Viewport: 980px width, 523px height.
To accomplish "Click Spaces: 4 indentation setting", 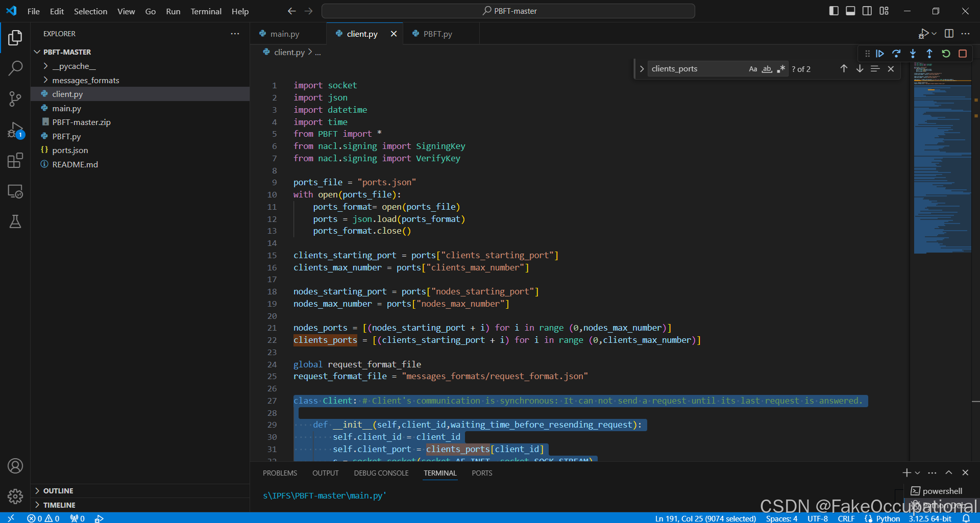I will (781, 518).
